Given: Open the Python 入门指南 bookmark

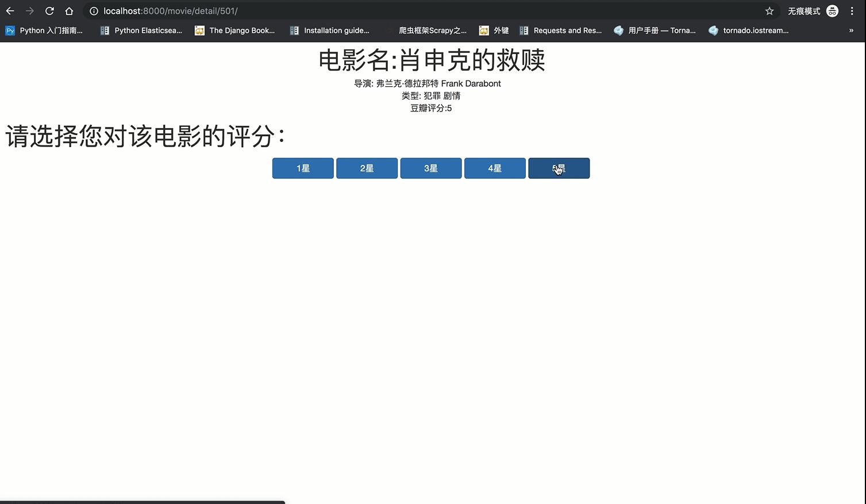Looking at the screenshot, I should tap(44, 30).
